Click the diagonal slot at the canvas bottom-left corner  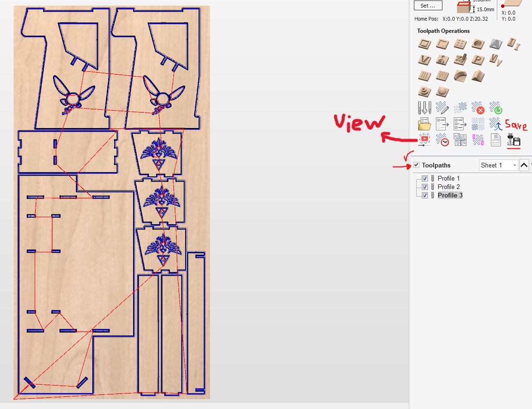[x=30, y=383]
